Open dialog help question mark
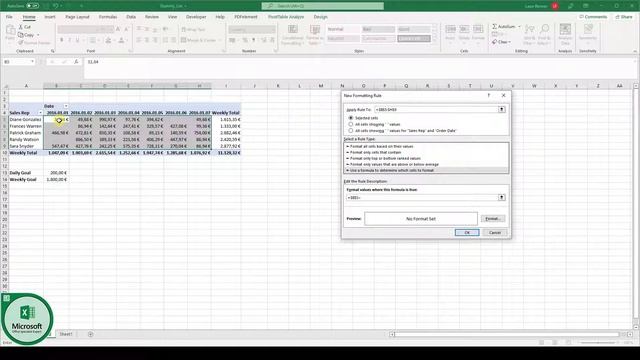Image resolution: width=640 pixels, height=360 pixels. pyautogui.click(x=489, y=96)
